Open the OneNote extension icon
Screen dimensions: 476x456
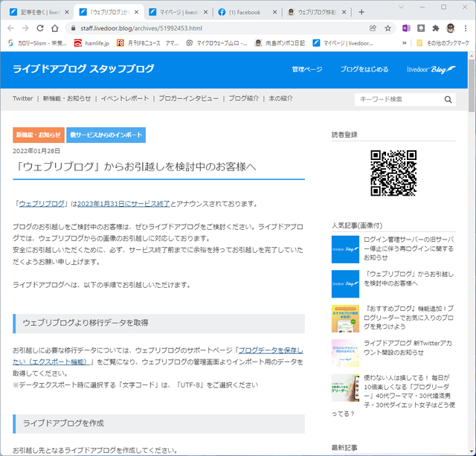point(406,28)
